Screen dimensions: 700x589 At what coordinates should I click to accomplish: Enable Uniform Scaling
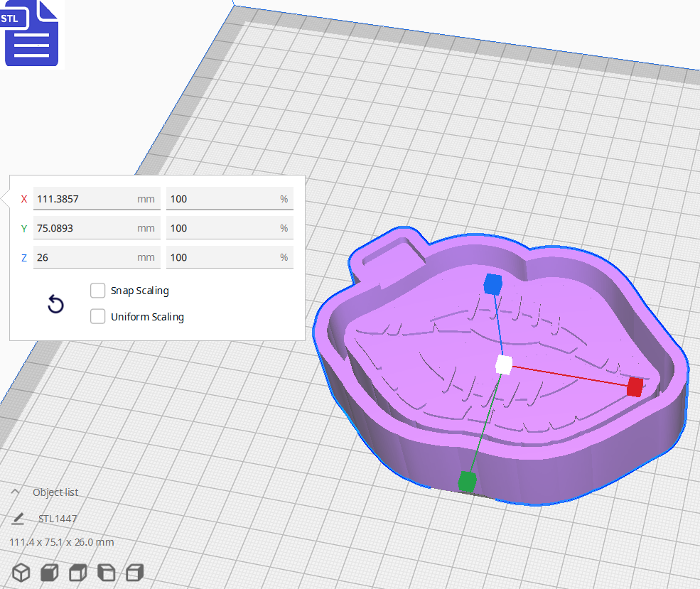97,316
